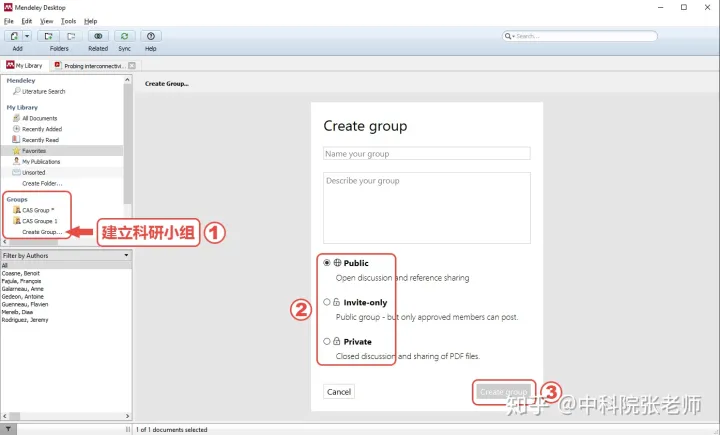This screenshot has width=720, height=435.
Task: Select Recently Added in sidebar
Action: (x=42, y=129)
